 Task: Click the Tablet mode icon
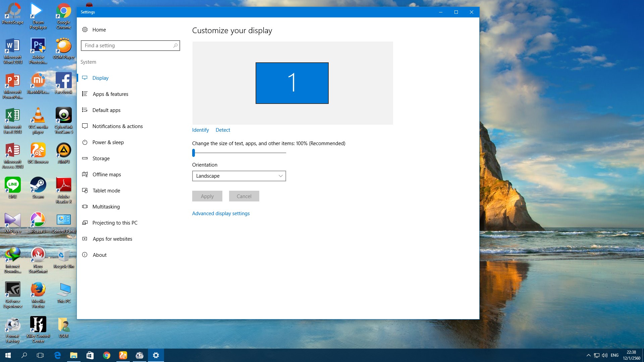[x=85, y=190]
